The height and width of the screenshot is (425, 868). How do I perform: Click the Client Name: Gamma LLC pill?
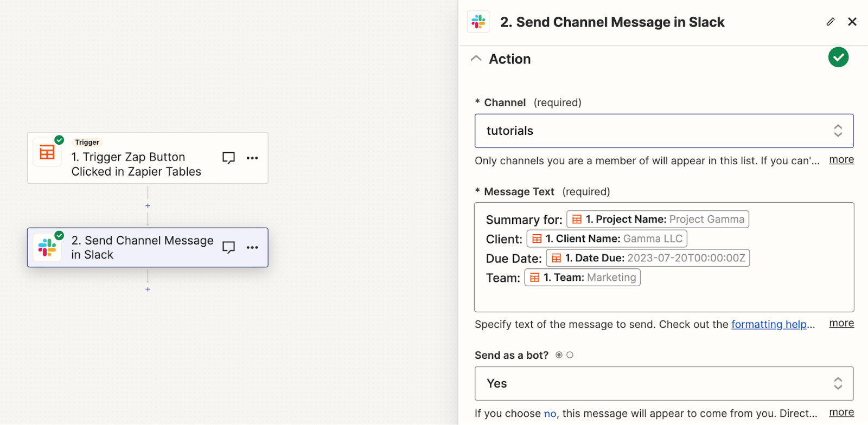607,239
